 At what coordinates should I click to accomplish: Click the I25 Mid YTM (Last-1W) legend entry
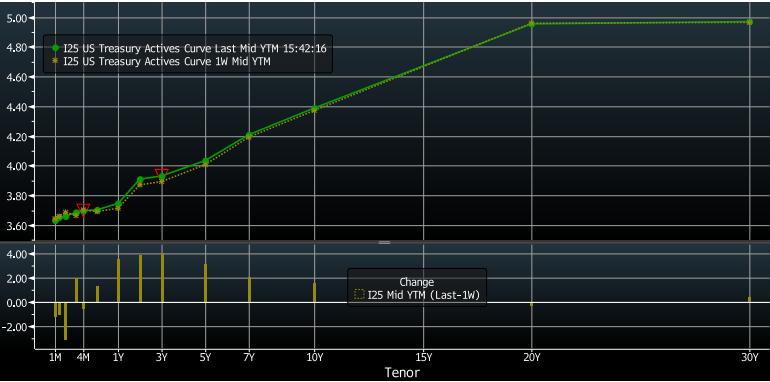[417, 295]
